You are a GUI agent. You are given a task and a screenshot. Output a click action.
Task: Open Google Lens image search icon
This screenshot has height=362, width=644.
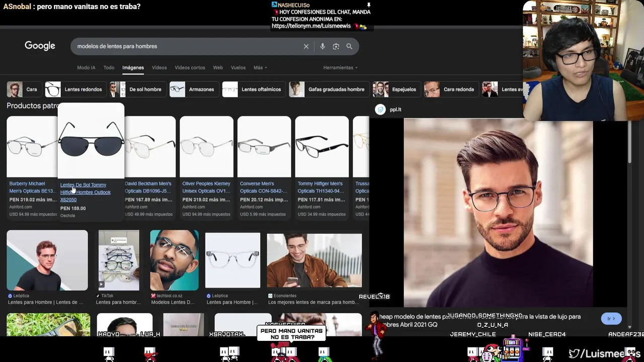coord(336,46)
